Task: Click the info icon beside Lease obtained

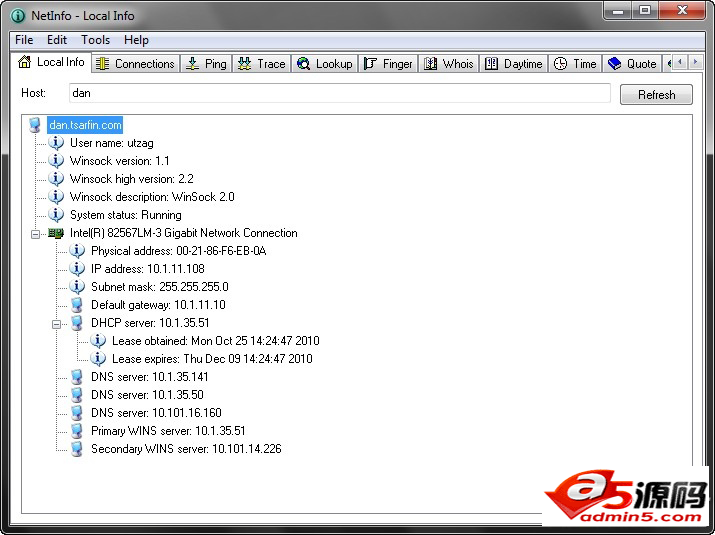Action: (98, 341)
